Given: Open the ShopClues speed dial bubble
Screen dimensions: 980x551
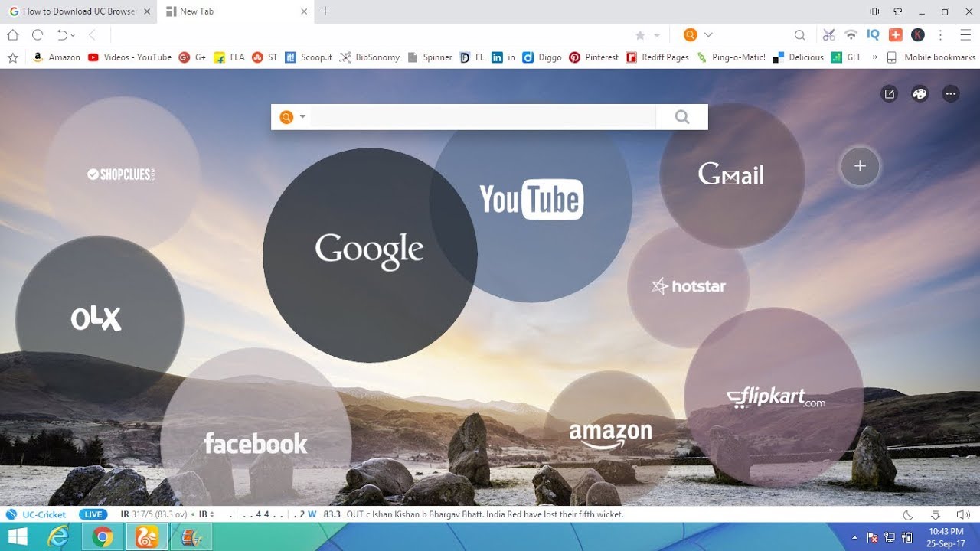Looking at the screenshot, I should tap(122, 174).
